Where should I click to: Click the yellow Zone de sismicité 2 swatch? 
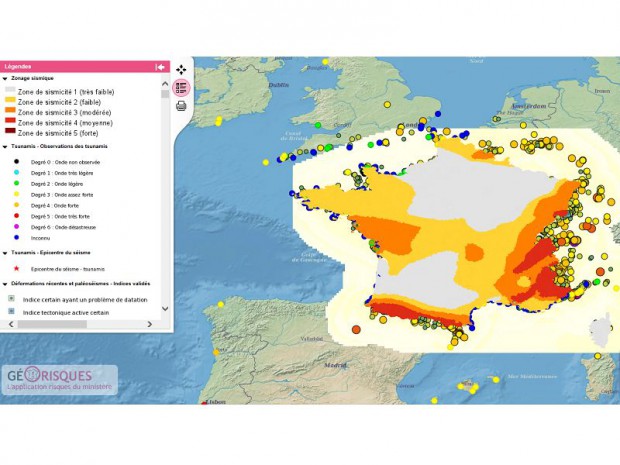tap(10, 100)
